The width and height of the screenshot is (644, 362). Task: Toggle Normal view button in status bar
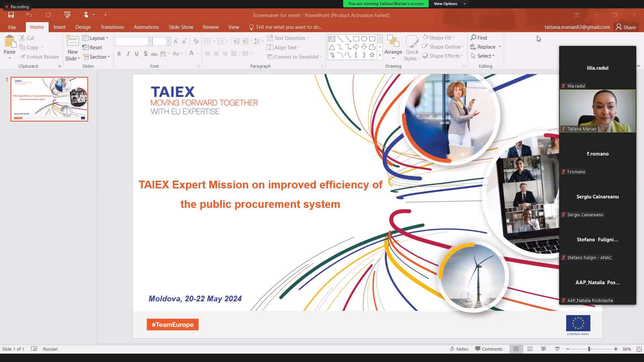(x=516, y=349)
